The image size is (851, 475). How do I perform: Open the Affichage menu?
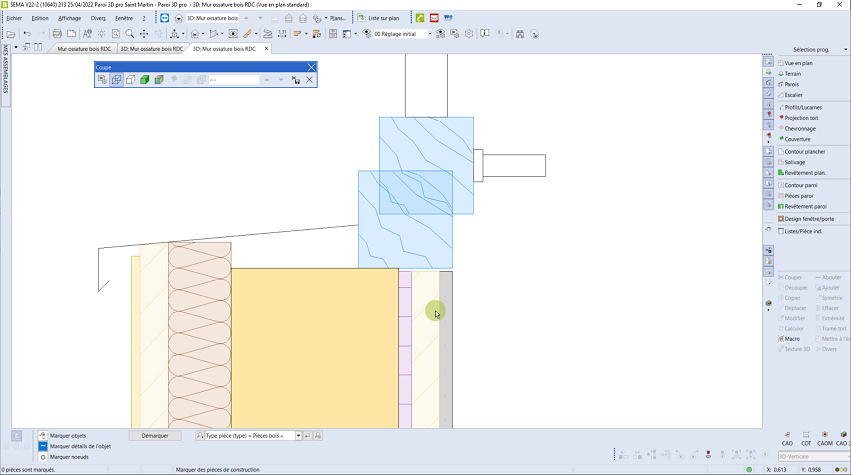point(69,18)
